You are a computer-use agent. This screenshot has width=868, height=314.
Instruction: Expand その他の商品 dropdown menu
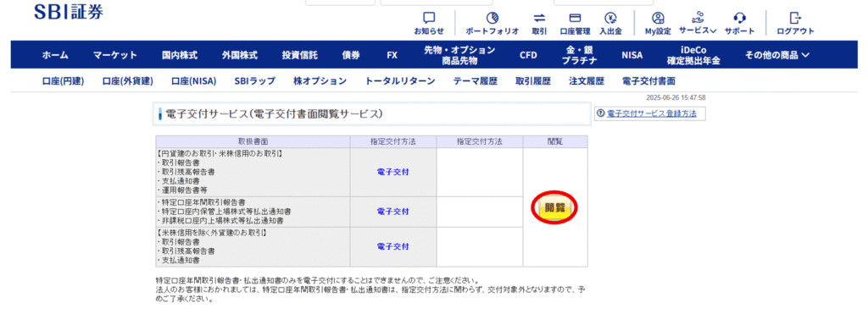coord(777,55)
